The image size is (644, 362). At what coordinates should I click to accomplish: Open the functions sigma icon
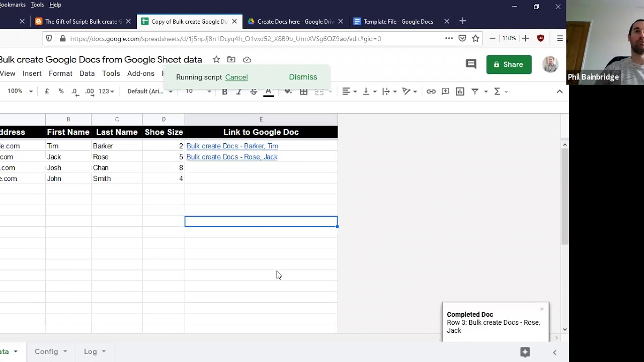point(497,92)
